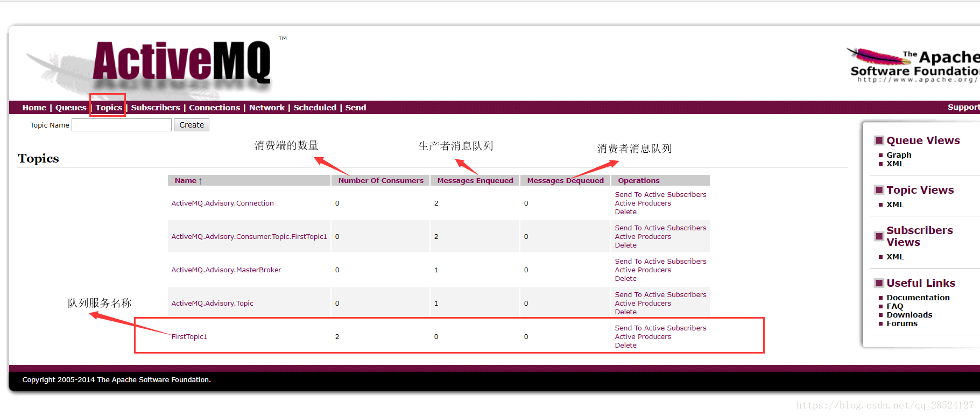Open Graph under Queue Views
This screenshot has height=416, width=980.
pyautogui.click(x=899, y=155)
